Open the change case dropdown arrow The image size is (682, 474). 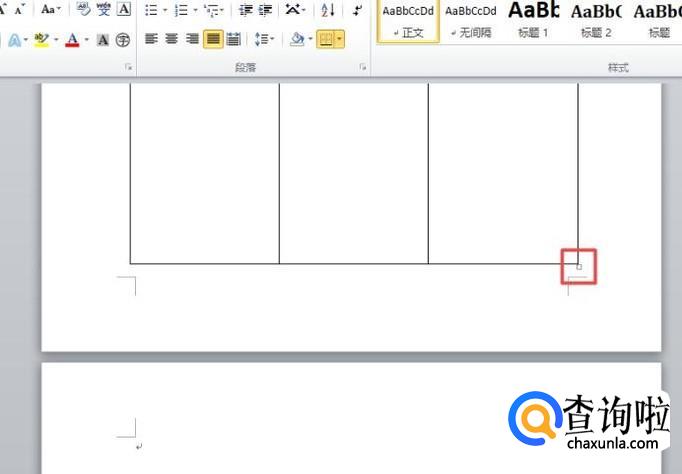coord(59,9)
